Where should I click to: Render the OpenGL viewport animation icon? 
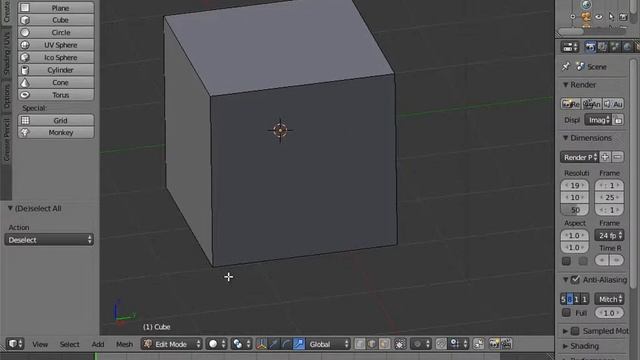pos(506,344)
